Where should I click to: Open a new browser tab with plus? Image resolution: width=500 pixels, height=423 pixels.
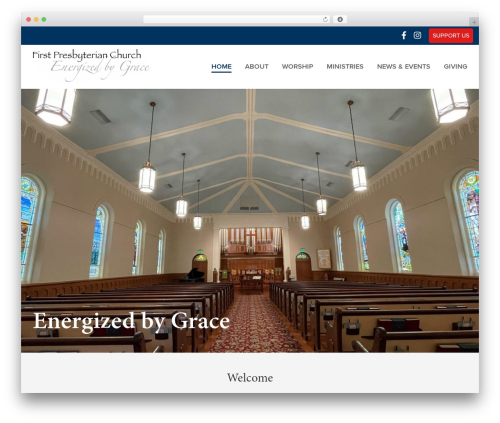pyautogui.click(x=474, y=22)
